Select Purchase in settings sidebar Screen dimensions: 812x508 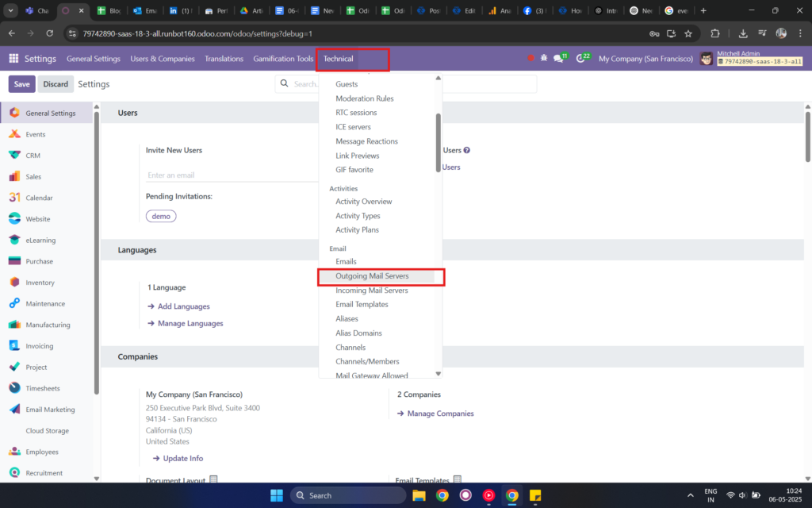click(x=47, y=261)
